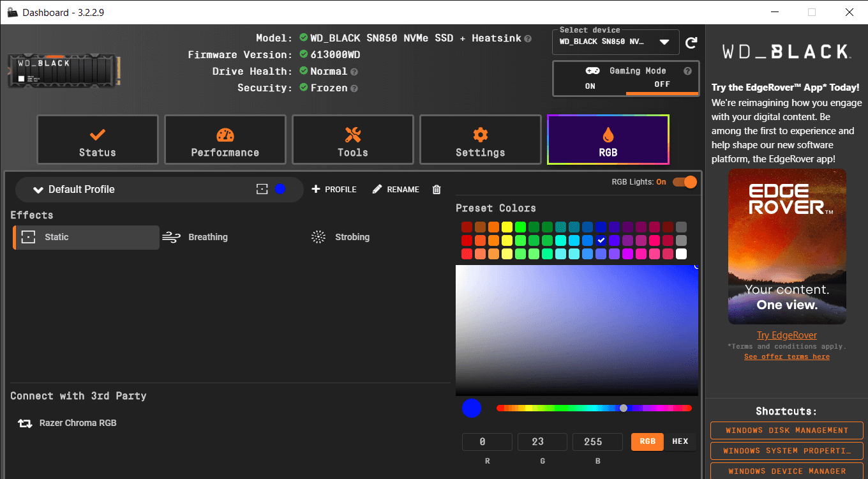The width and height of the screenshot is (868, 479).
Task: Switch color input mode to RGB
Action: click(x=648, y=441)
